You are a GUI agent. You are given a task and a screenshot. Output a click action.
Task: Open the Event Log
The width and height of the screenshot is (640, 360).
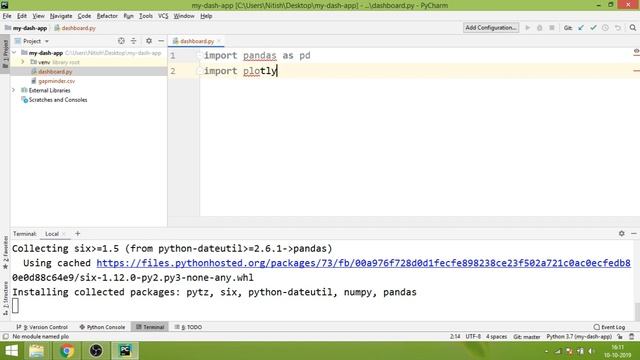tap(609, 327)
